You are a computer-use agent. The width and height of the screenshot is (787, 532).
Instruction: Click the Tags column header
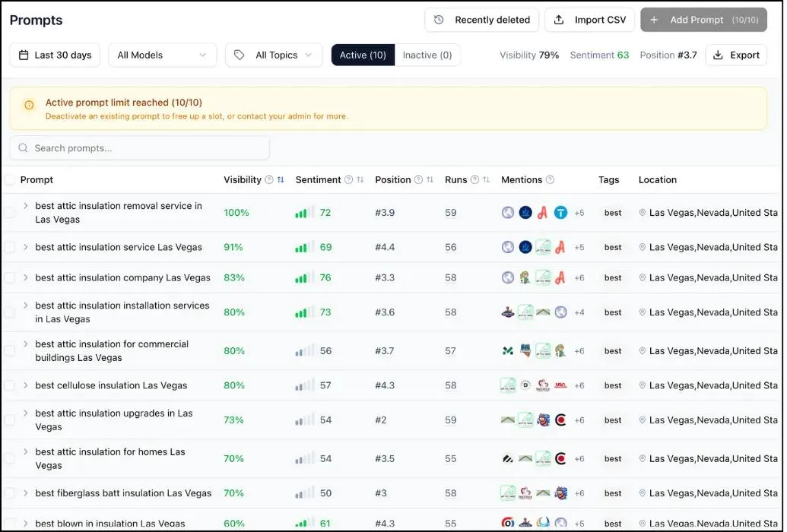609,179
